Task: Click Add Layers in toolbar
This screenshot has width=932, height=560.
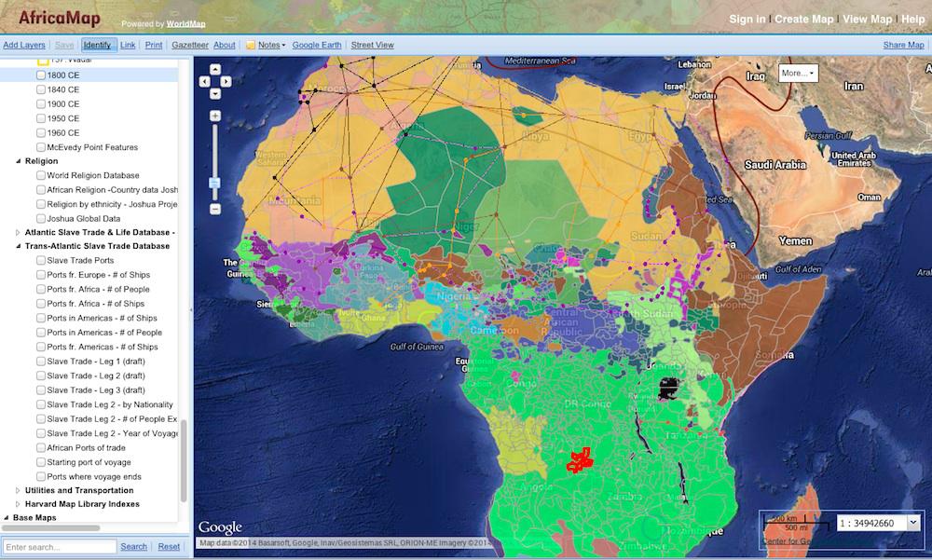Action: coord(24,45)
